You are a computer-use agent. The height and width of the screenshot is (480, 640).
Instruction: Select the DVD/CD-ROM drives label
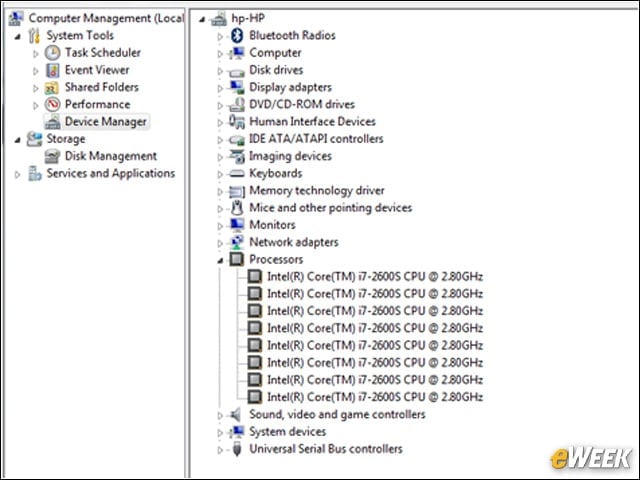(302, 104)
